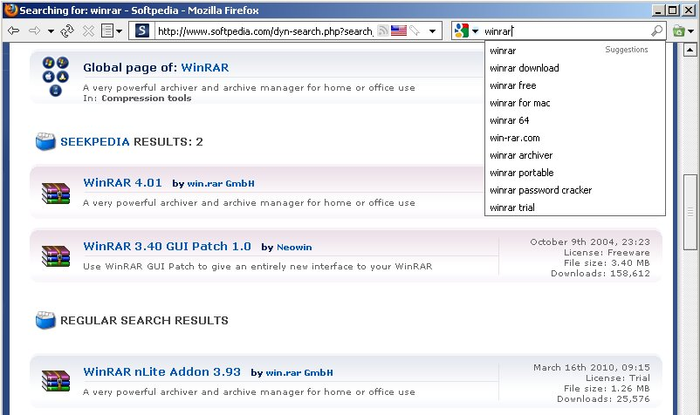This screenshot has height=415, width=700.
Task: Click 'March 16th 2010, 09:15' date text
Action: pos(592,368)
